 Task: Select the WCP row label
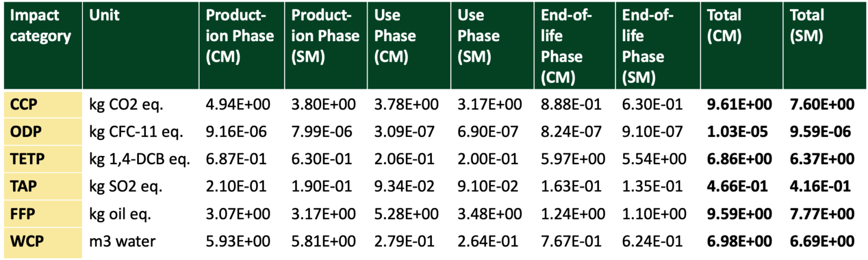[x=27, y=241]
